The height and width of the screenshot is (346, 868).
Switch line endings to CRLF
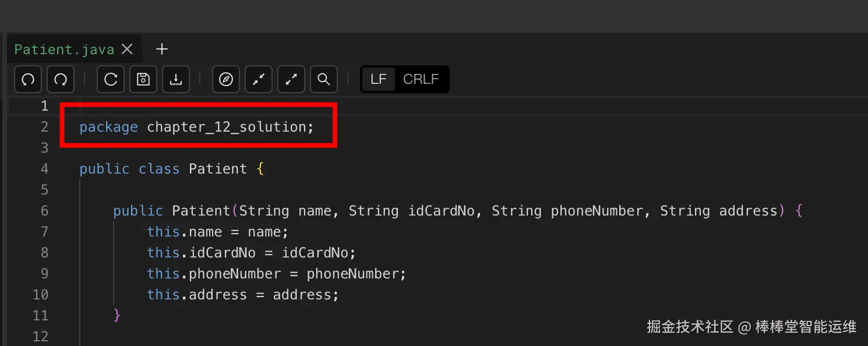[x=421, y=79]
